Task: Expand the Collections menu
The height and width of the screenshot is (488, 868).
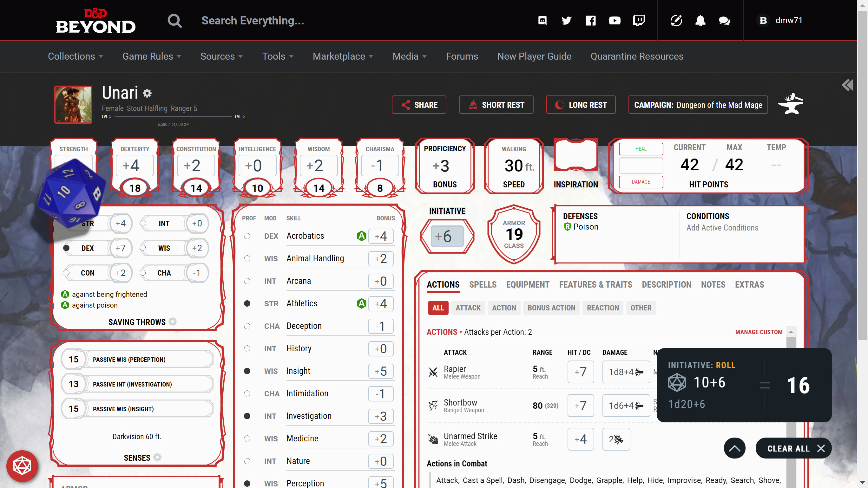Action: [76, 56]
